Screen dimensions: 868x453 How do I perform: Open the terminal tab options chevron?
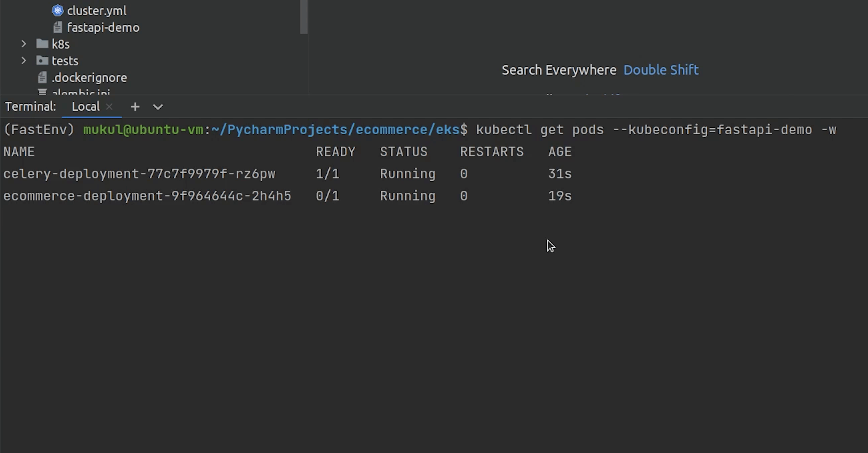pos(158,107)
